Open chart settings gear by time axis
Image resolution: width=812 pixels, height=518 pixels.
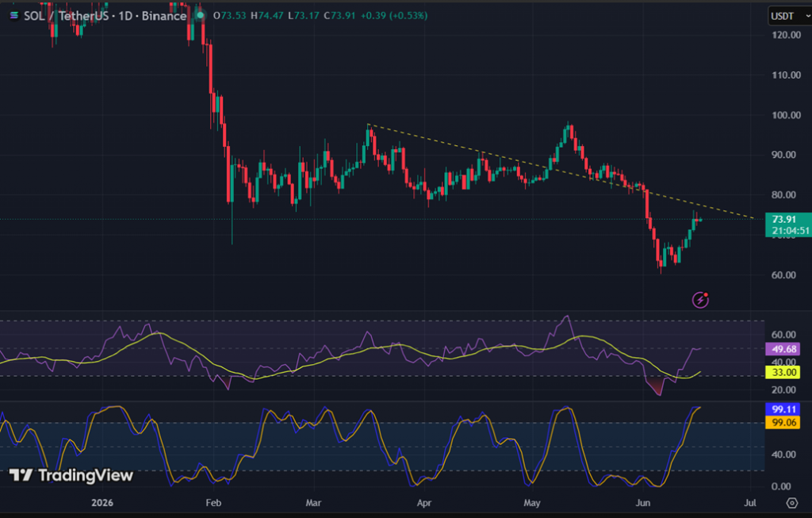pos(792,502)
